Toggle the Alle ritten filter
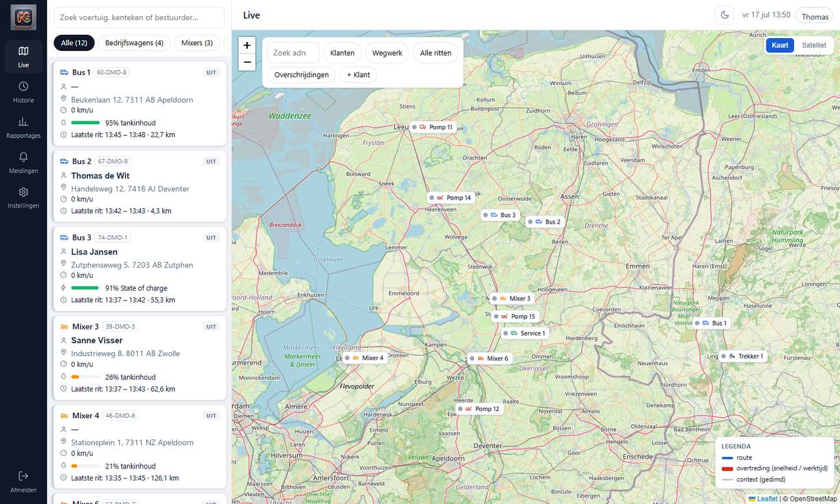This screenshot has height=504, width=840. pyautogui.click(x=436, y=53)
